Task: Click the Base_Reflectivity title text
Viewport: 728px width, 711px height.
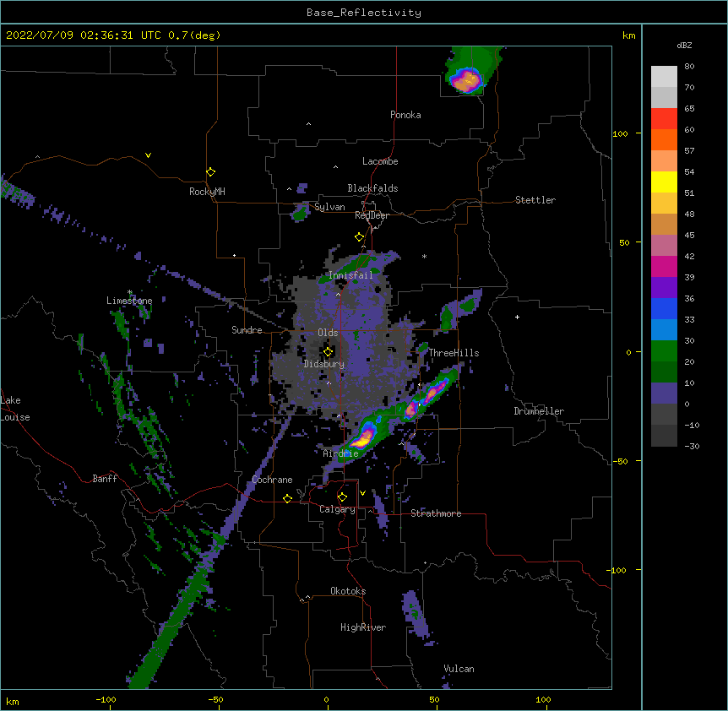Action: pyautogui.click(x=364, y=13)
